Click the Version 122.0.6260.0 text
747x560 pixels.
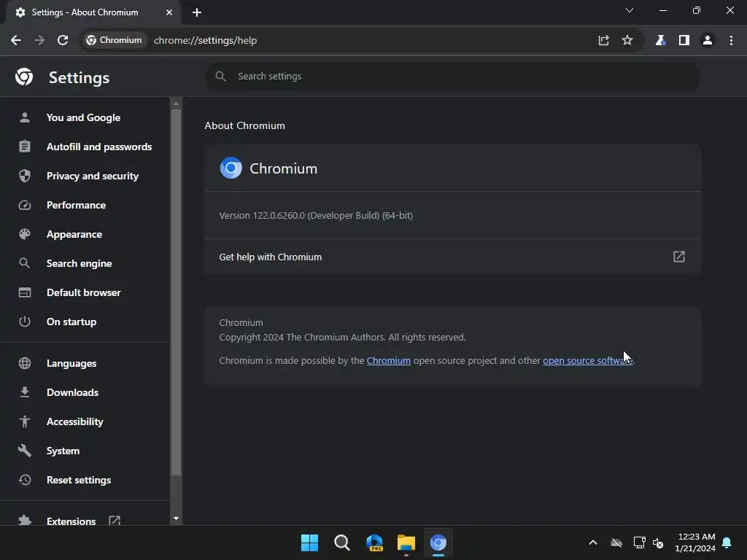[316, 215]
